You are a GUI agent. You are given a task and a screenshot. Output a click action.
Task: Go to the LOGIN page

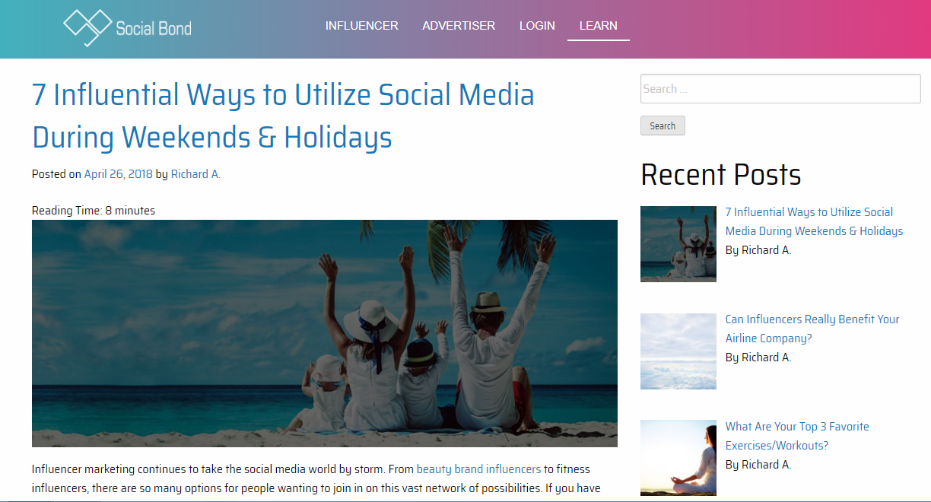537,26
